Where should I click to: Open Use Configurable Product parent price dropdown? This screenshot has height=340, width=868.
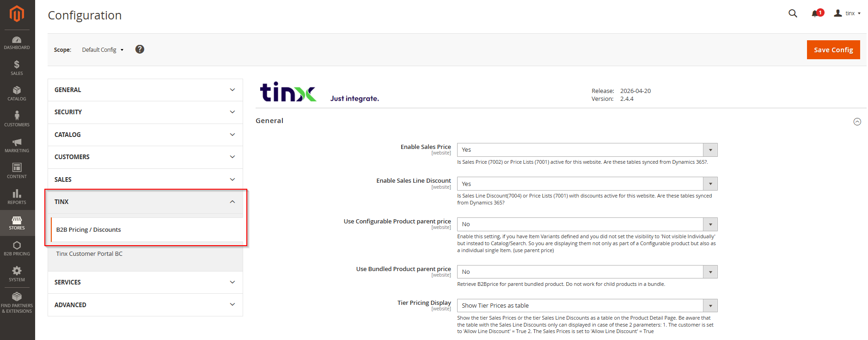tap(587, 224)
